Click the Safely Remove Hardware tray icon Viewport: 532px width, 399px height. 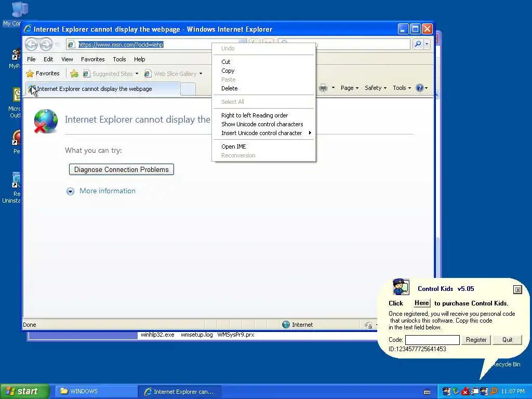point(456,392)
